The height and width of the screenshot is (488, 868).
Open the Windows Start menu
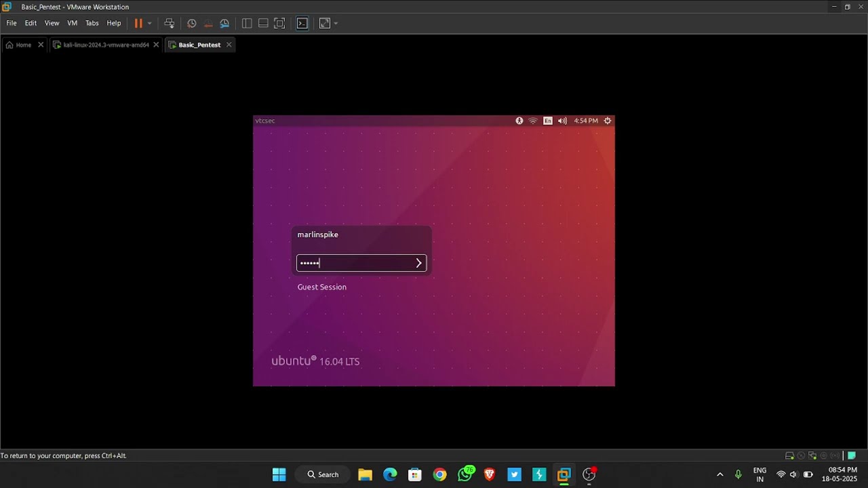tap(279, 474)
